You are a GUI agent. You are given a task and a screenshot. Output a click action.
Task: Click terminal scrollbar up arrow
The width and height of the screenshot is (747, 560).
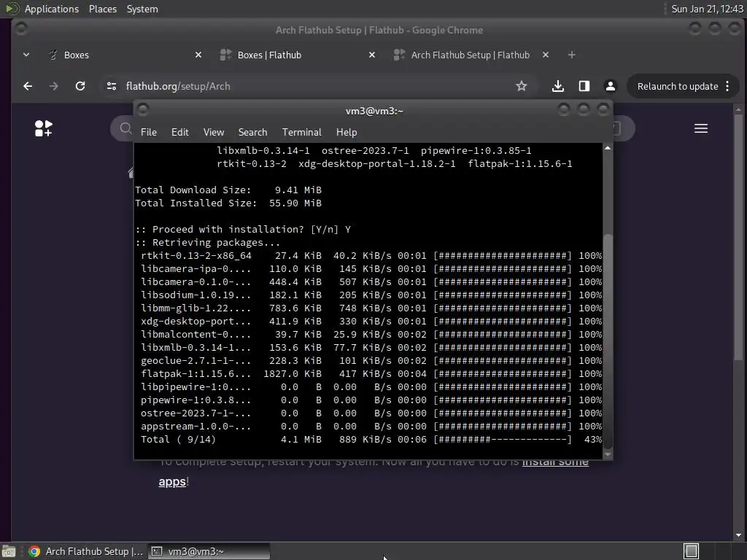(608, 148)
